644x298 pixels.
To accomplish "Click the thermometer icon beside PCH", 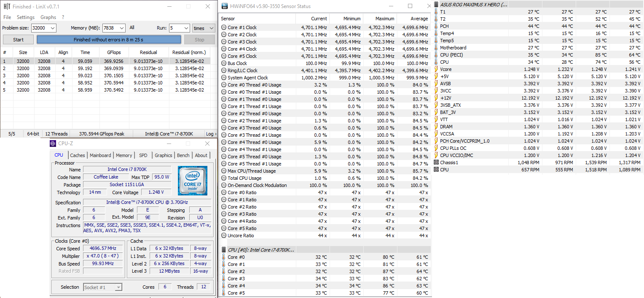I will pyautogui.click(x=436, y=26).
